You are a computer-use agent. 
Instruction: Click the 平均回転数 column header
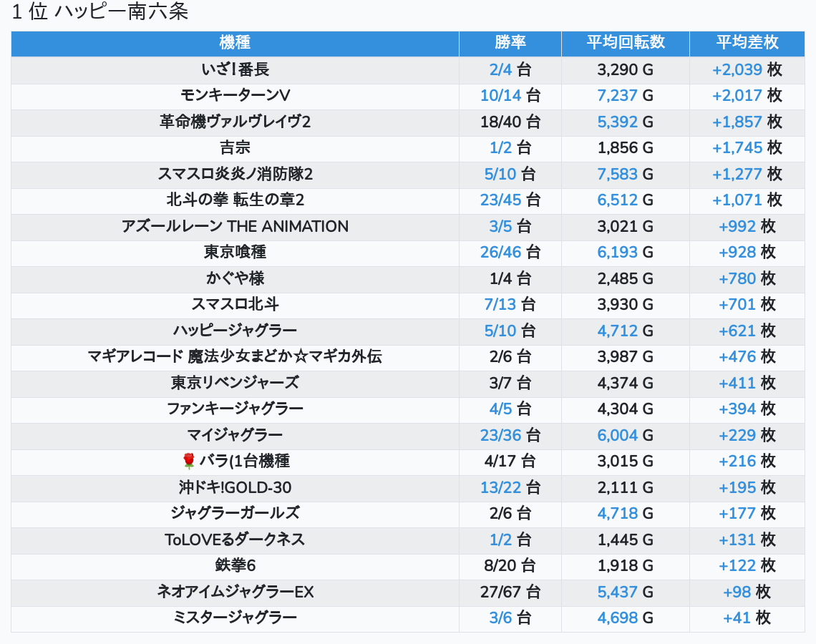point(625,43)
